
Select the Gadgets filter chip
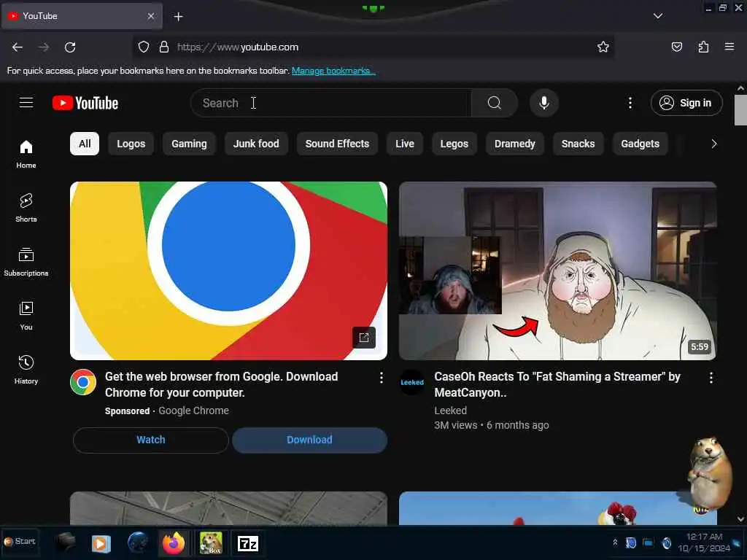(640, 144)
